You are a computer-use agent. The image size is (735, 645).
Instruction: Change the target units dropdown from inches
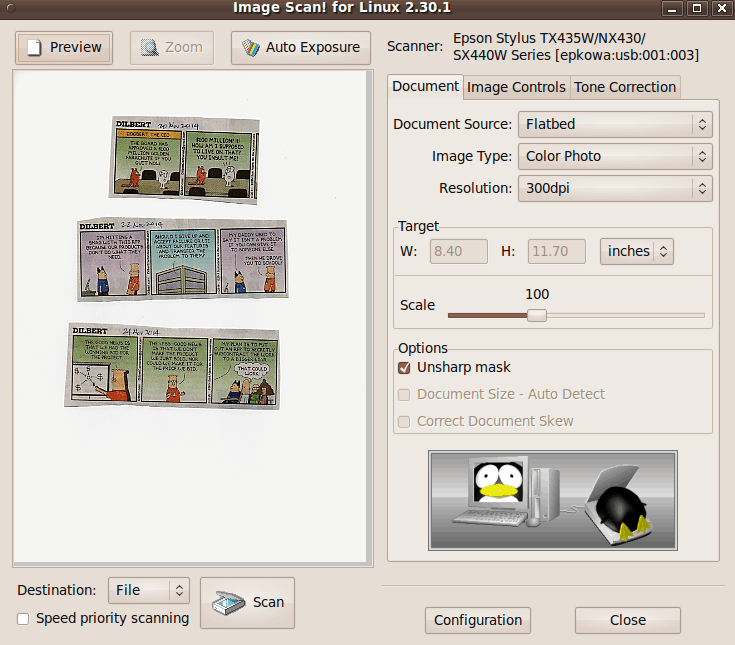(637, 251)
